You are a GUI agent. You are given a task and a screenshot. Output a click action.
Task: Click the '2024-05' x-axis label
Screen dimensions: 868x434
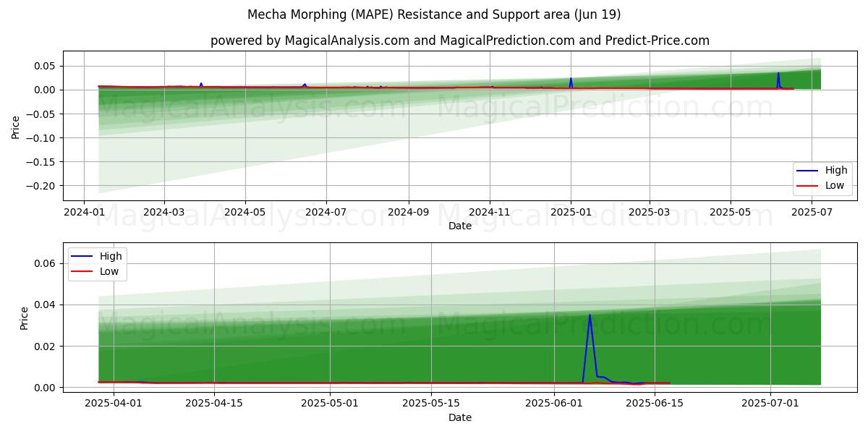244,212
